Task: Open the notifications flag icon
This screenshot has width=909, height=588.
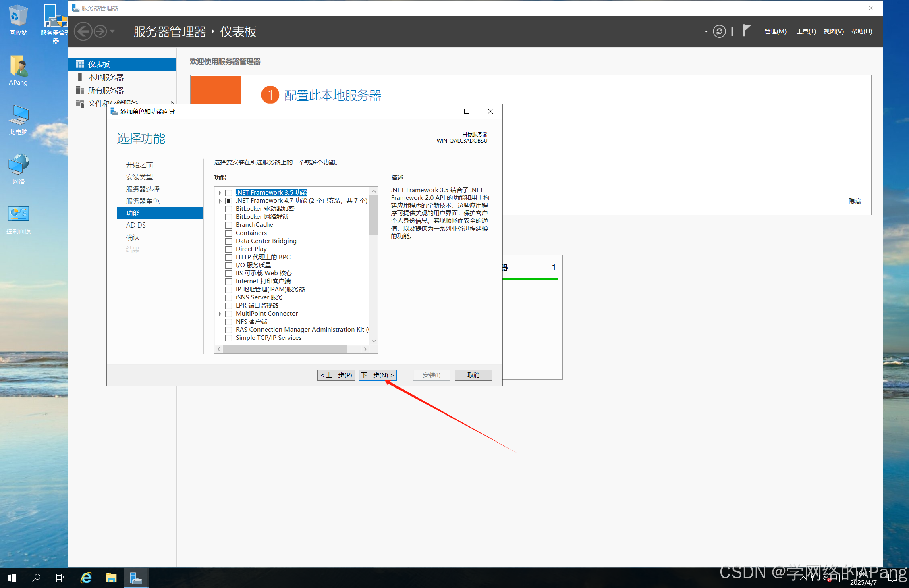Action: (x=746, y=31)
